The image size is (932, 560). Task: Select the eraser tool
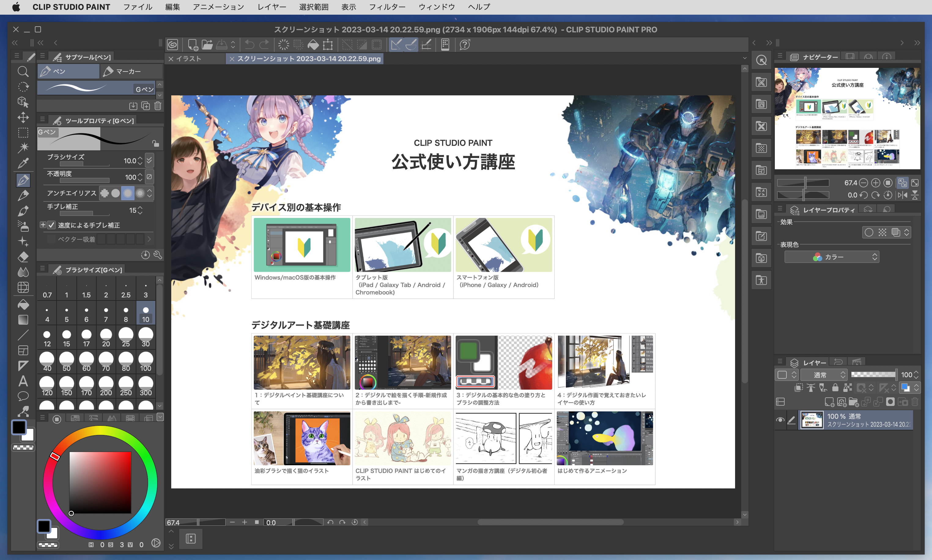point(23,257)
